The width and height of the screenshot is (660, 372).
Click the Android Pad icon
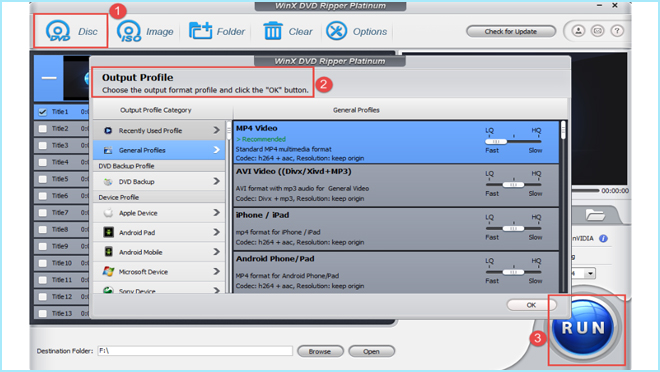[108, 232]
